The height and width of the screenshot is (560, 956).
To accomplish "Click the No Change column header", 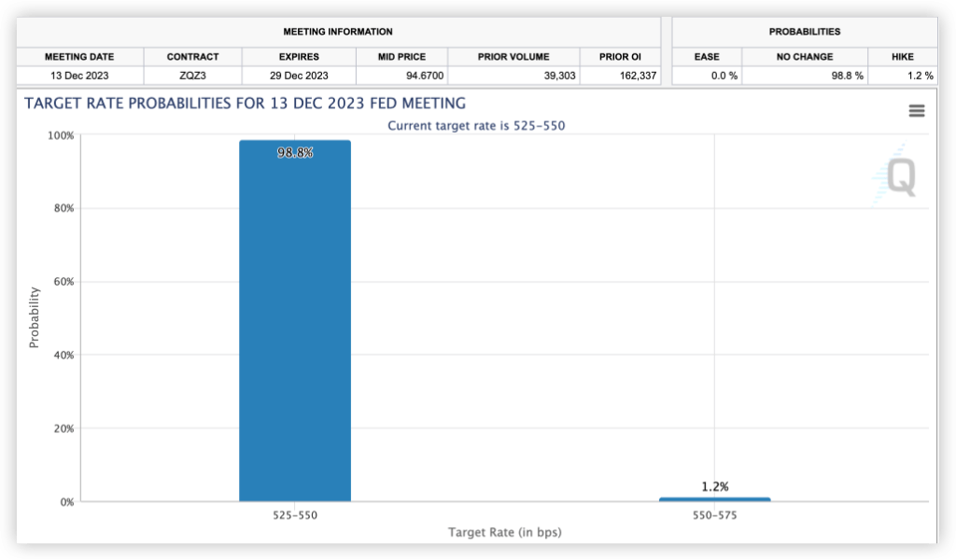I will point(804,57).
